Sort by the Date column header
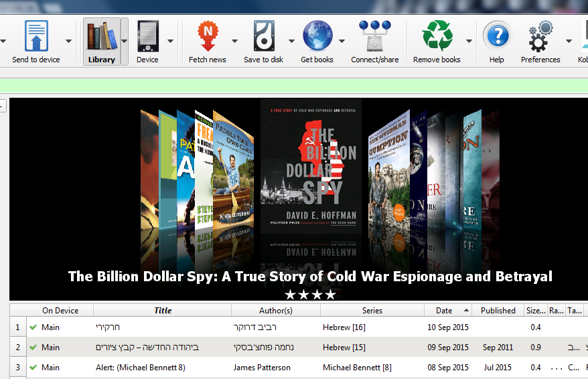 point(448,311)
